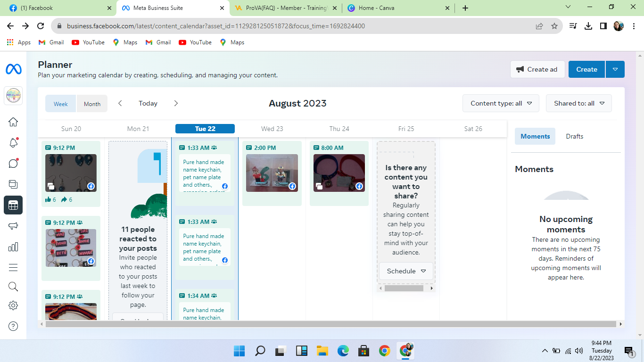Open the Chrome tab search chevron
The image size is (644, 362).
(568, 7)
